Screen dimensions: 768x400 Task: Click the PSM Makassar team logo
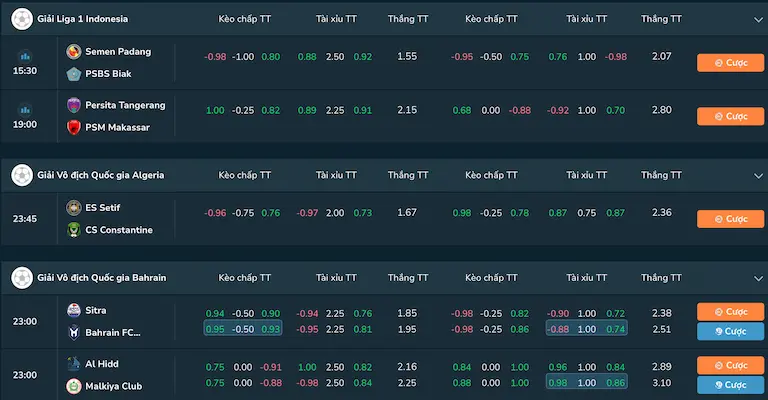[73, 127]
